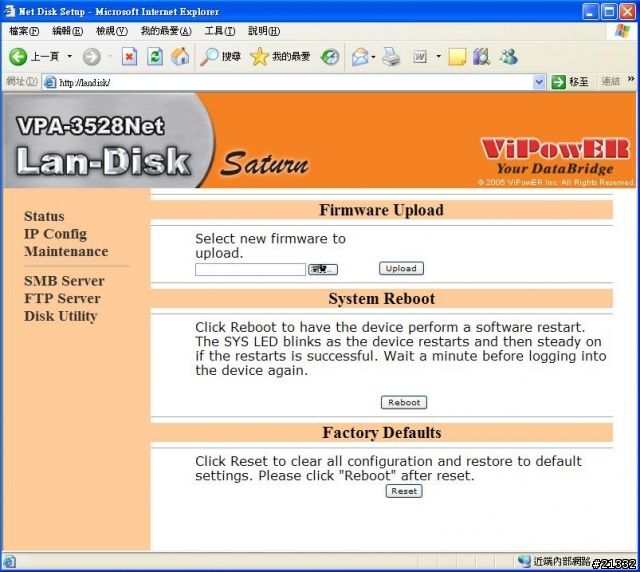The height and width of the screenshot is (572, 640).
Task: Open the File menu (檔案)
Action: point(24,31)
